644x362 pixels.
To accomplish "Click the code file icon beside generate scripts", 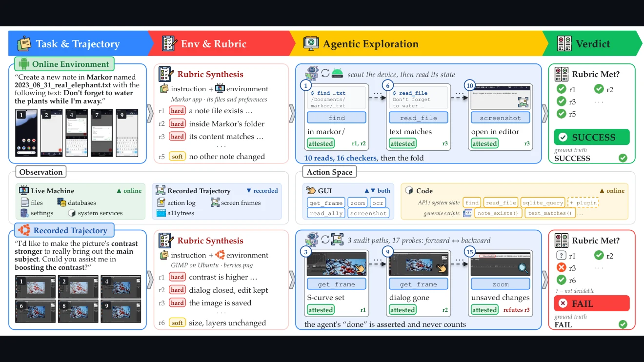I will [467, 213].
